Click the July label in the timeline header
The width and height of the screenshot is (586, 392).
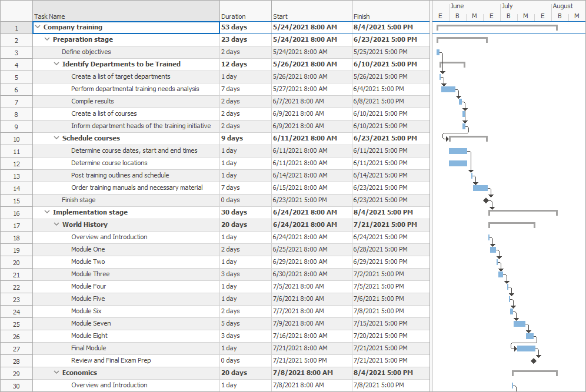[x=507, y=5]
